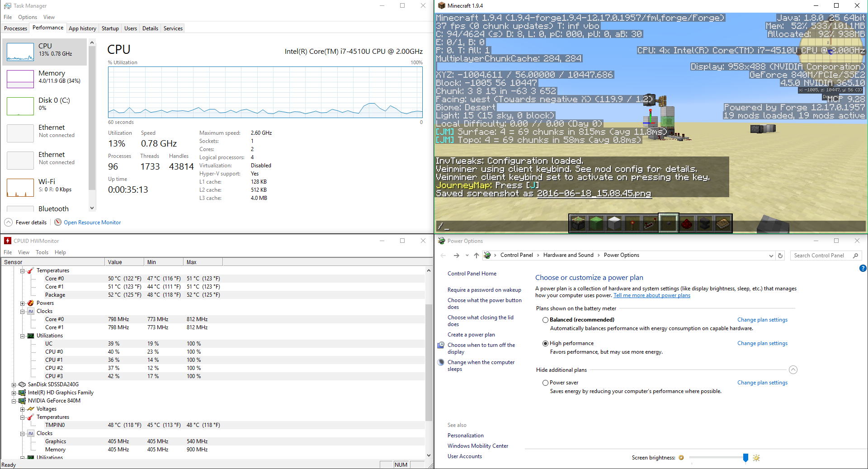The height and width of the screenshot is (469, 868).
Task: Open the Services tab in Task Manager
Action: [173, 28]
